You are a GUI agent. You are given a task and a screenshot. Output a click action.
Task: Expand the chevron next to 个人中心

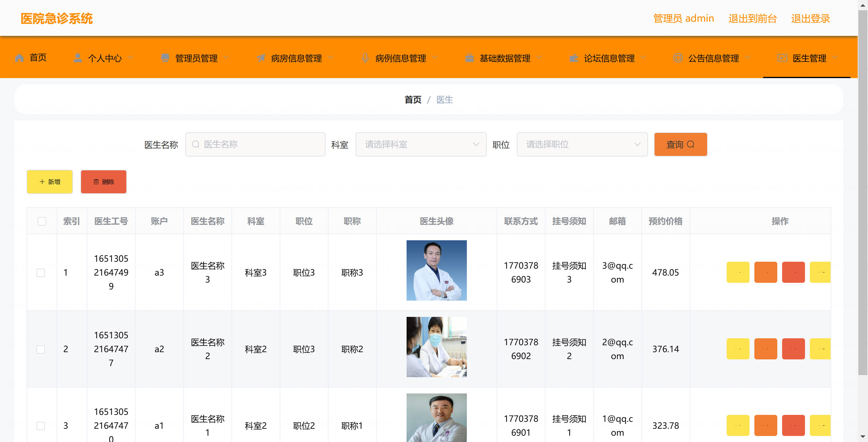[131, 58]
